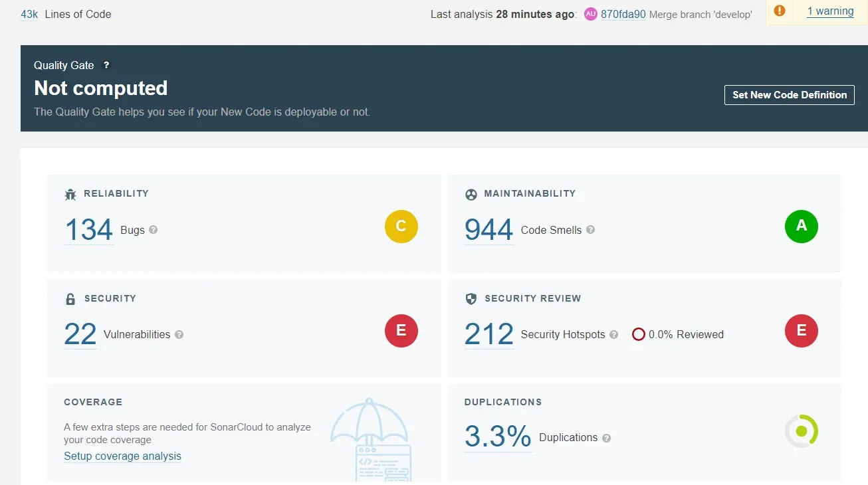Click the Quality Gate label text

64,65
